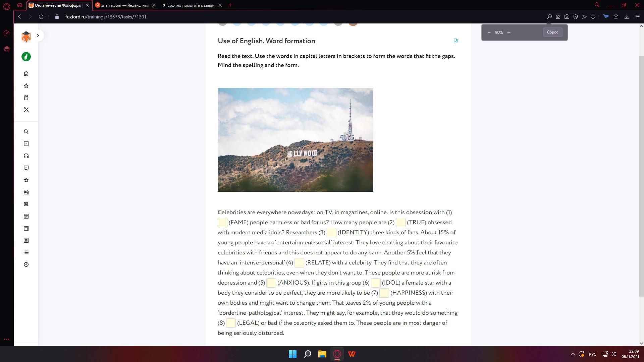
Task: Click the Opera menu logo
Action: 7,6
